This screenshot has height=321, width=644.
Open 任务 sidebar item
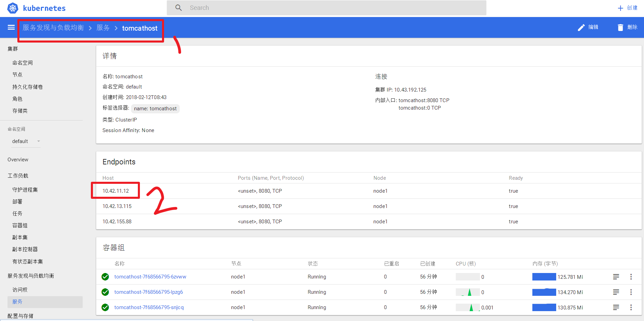(17, 214)
